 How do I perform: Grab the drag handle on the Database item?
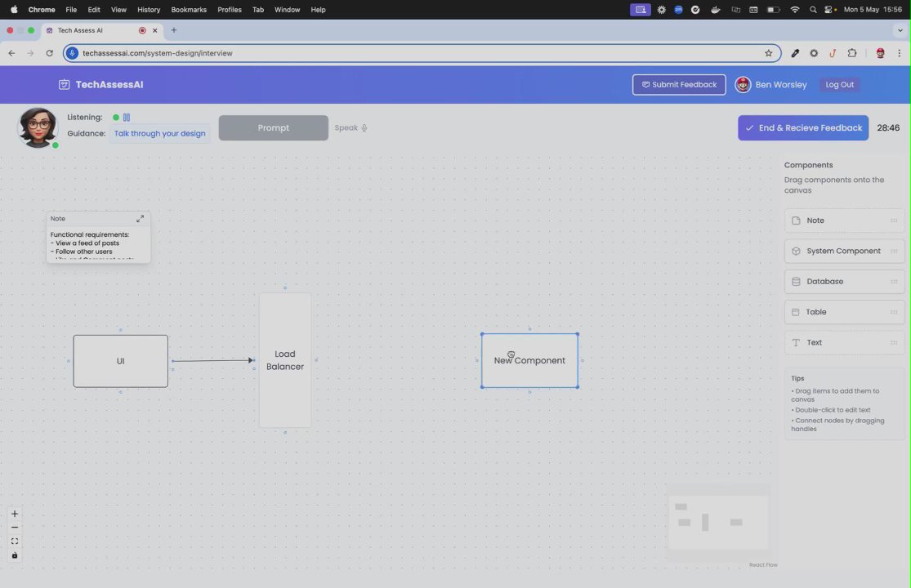894,282
